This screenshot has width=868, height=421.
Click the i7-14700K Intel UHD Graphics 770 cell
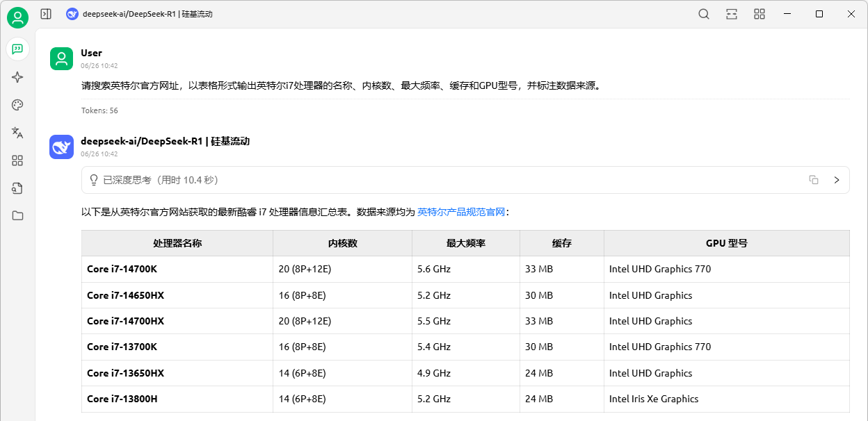[727, 269]
